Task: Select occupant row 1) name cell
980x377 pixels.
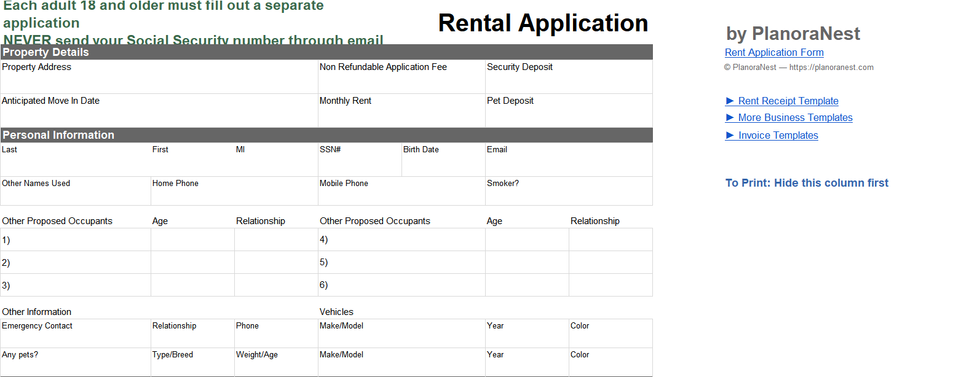Action: 76,240
